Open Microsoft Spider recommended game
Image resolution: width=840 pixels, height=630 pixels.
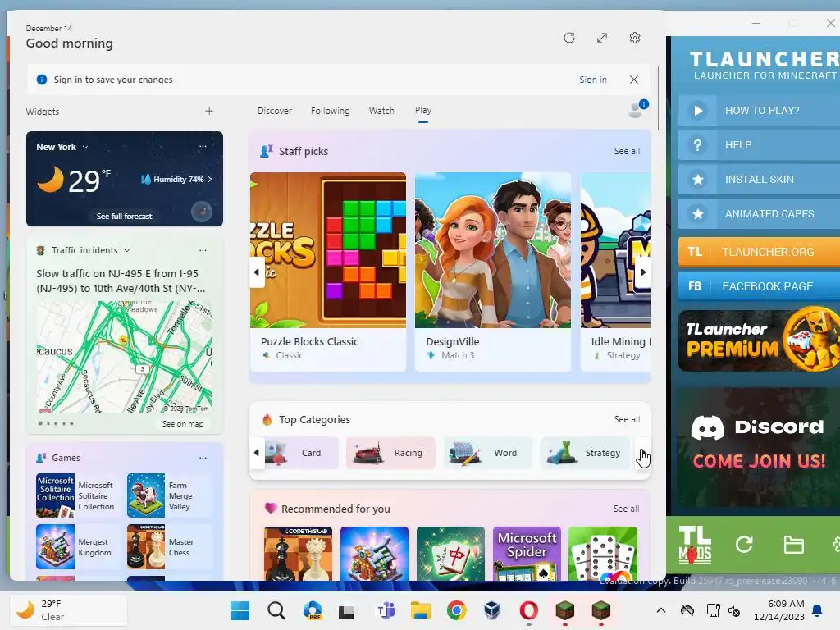coord(527,554)
